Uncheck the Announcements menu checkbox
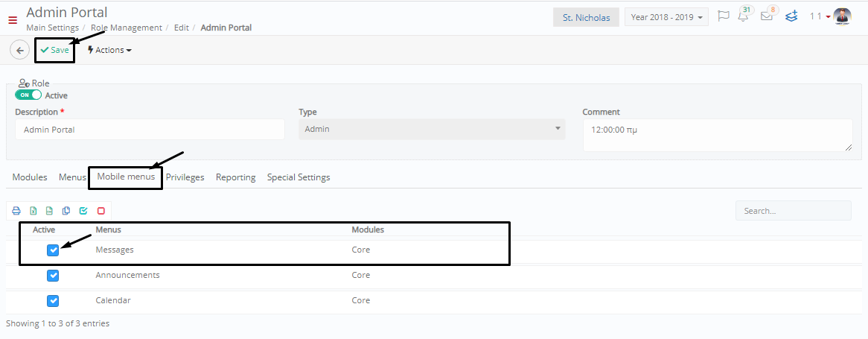 [x=53, y=276]
